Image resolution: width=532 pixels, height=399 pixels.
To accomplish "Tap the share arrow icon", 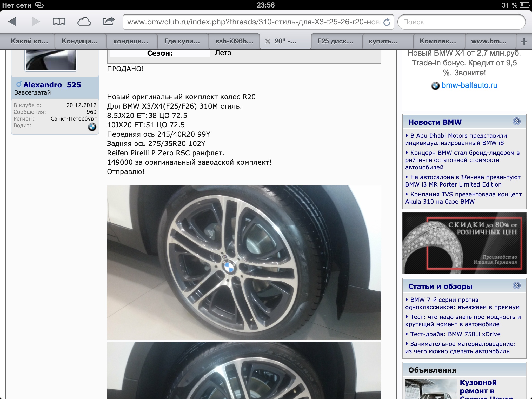I will 108,21.
